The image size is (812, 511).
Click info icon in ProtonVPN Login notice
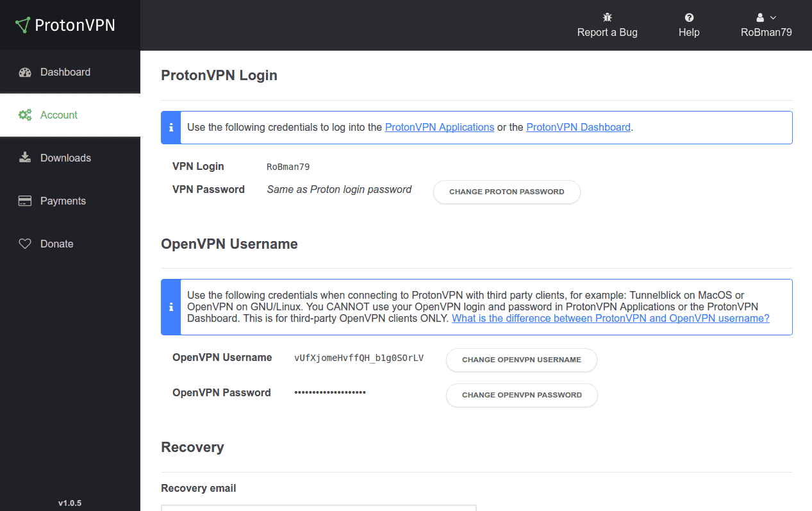coord(171,128)
